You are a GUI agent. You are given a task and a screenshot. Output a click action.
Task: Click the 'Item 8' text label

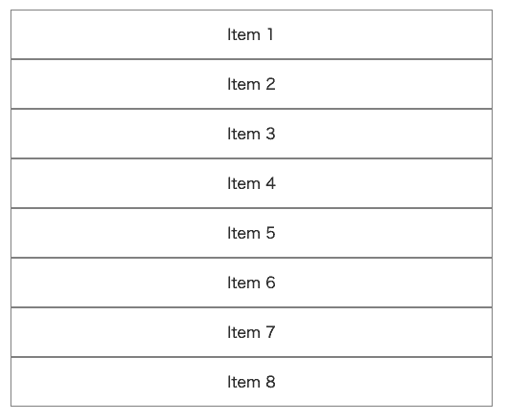[x=251, y=382]
